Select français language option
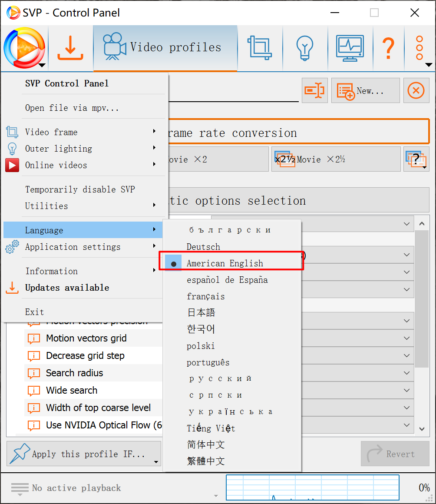Image resolution: width=436 pixels, height=504 pixels. tap(232, 296)
